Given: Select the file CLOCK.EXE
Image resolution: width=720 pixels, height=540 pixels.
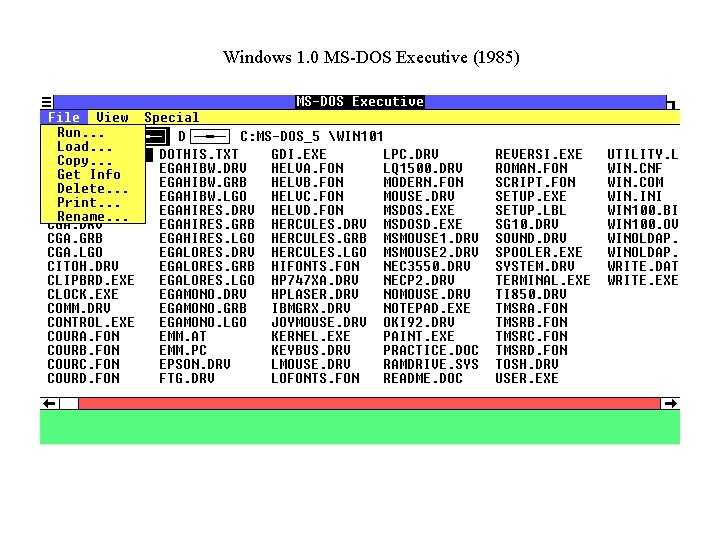Looking at the screenshot, I should pos(83,294).
